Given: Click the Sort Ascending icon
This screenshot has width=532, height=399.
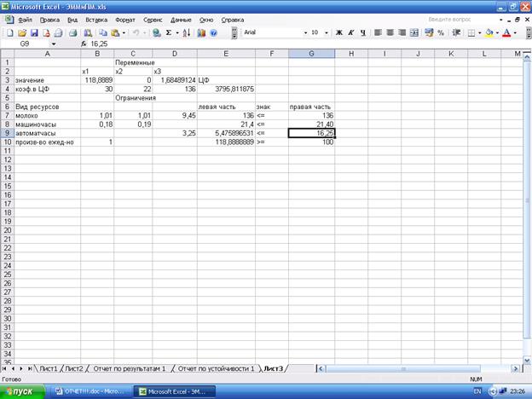Looking at the screenshot, I should click(x=187, y=32).
